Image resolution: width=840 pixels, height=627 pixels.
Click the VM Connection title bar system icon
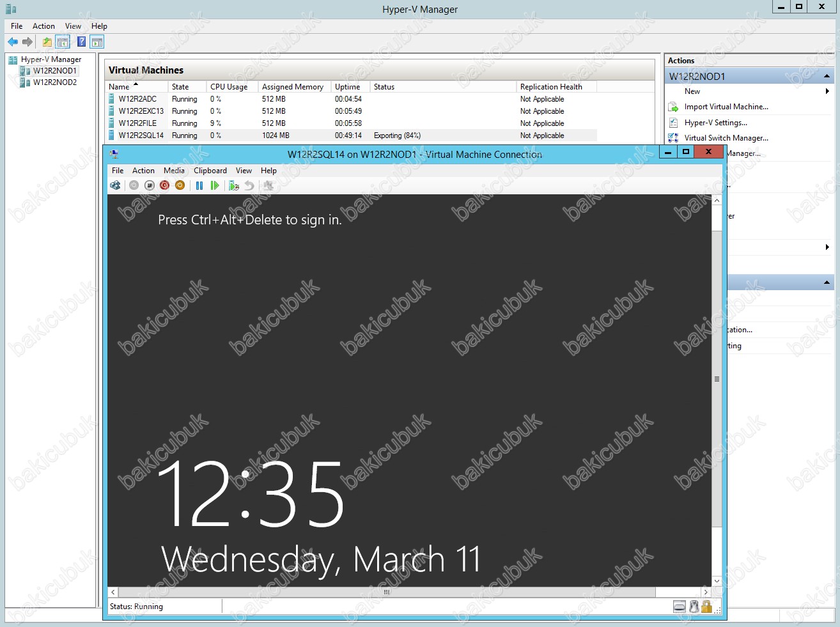point(114,154)
